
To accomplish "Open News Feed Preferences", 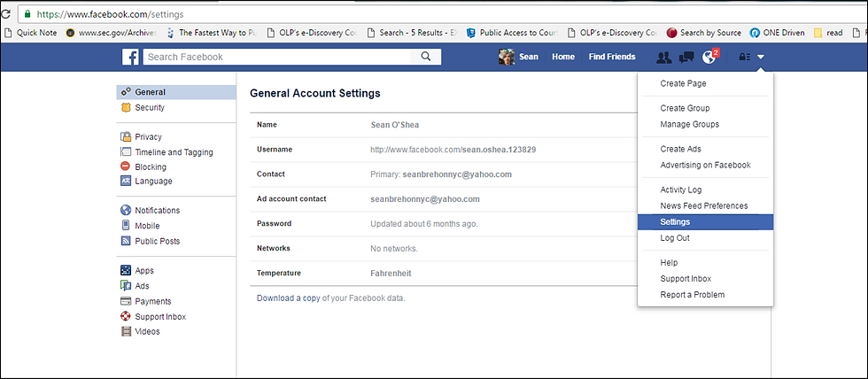I will point(705,205).
